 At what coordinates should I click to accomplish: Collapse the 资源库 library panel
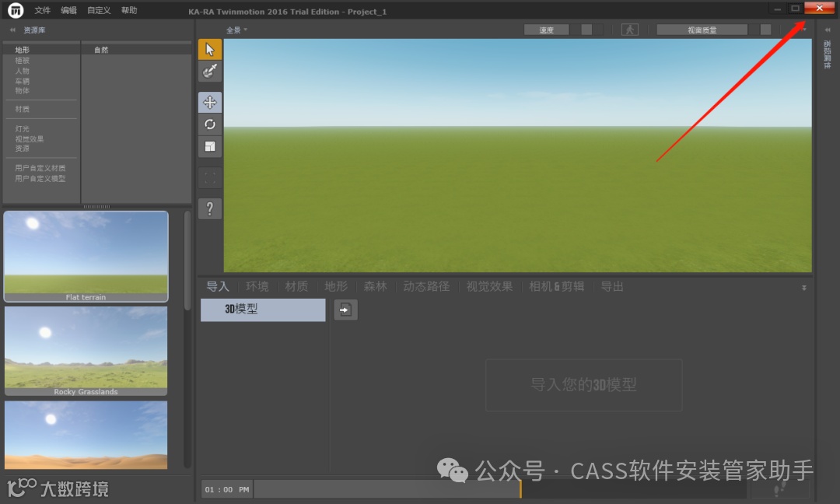(12, 30)
